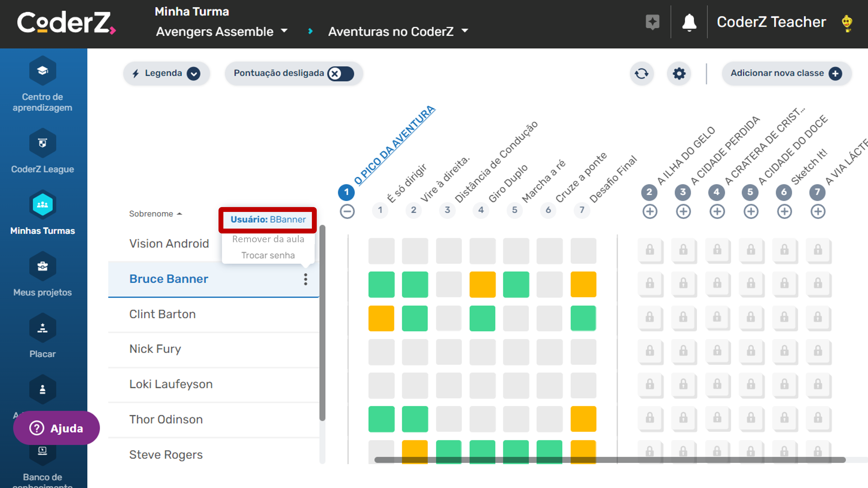Click the notifications bell icon
868x488 pixels.
[x=689, y=22]
